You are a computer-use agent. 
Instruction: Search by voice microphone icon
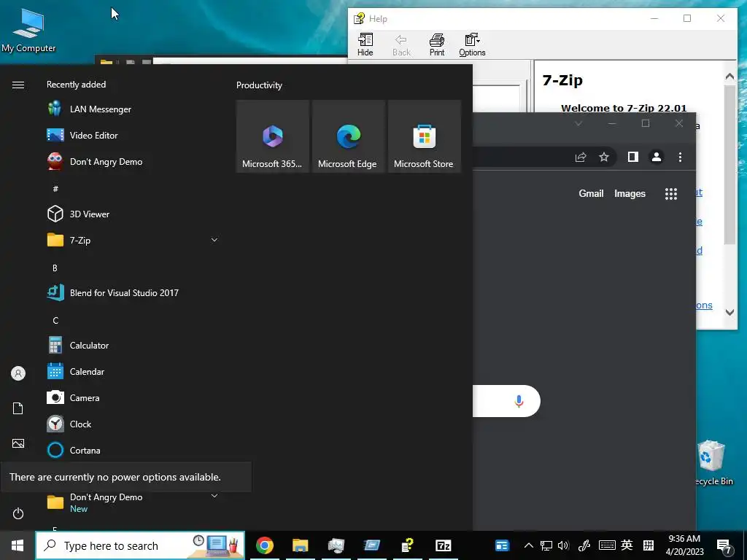pos(519,401)
